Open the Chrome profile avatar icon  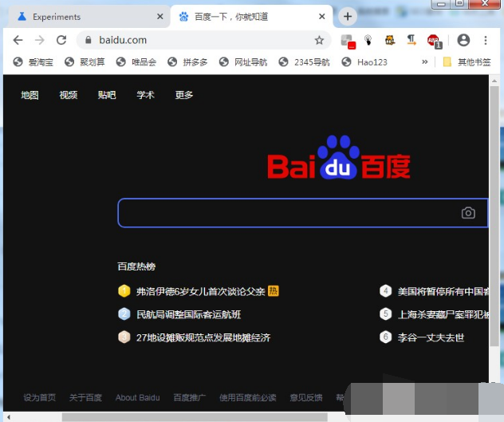coord(463,40)
